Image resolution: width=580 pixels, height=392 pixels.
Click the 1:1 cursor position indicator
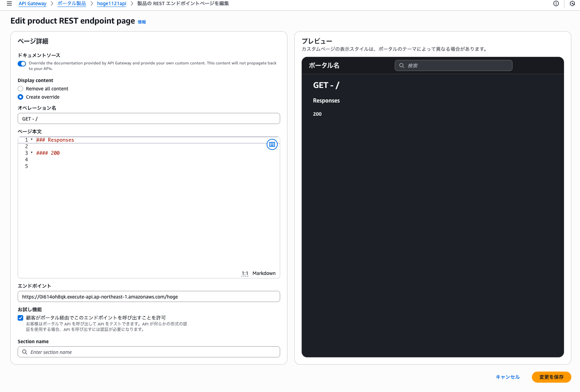(245, 273)
